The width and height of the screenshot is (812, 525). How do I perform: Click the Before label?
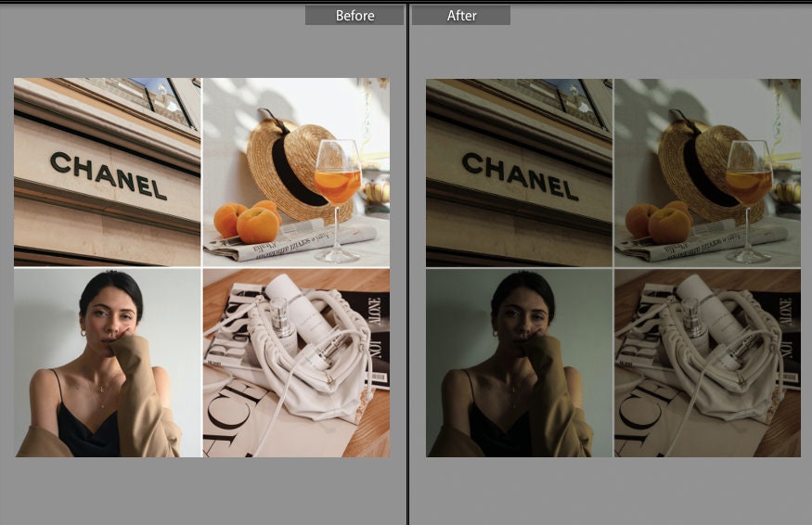(x=354, y=16)
